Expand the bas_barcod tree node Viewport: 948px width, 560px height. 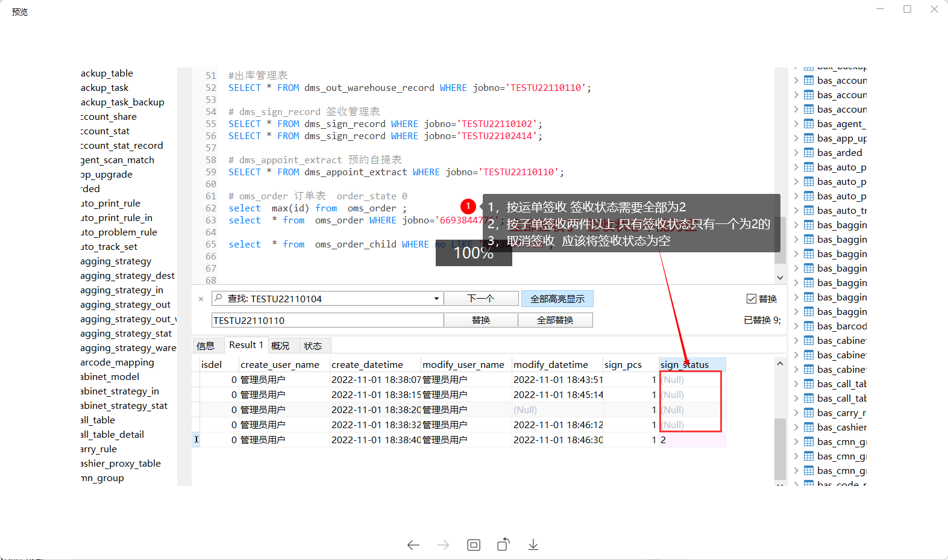796,326
